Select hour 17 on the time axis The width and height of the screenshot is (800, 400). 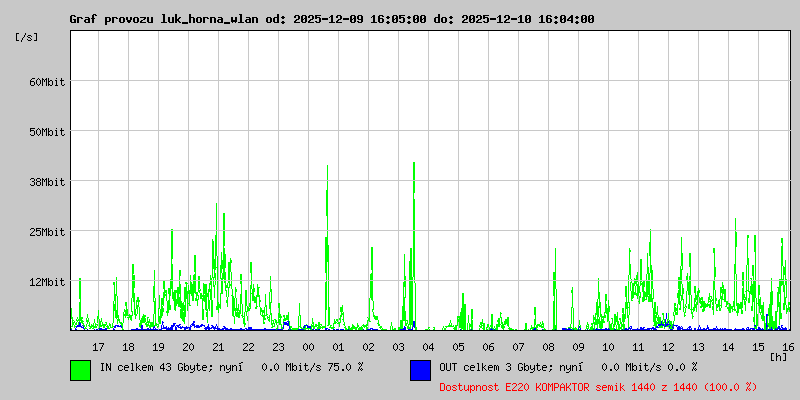click(x=98, y=347)
